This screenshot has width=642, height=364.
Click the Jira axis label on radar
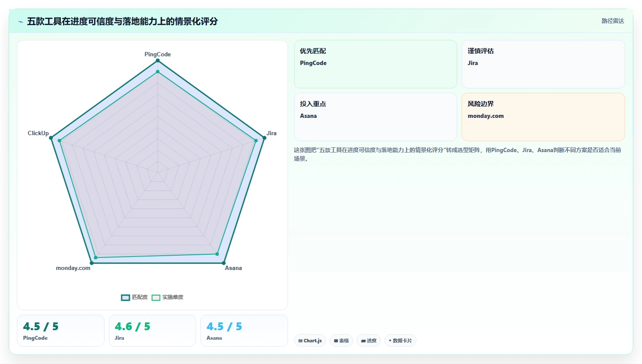272,133
